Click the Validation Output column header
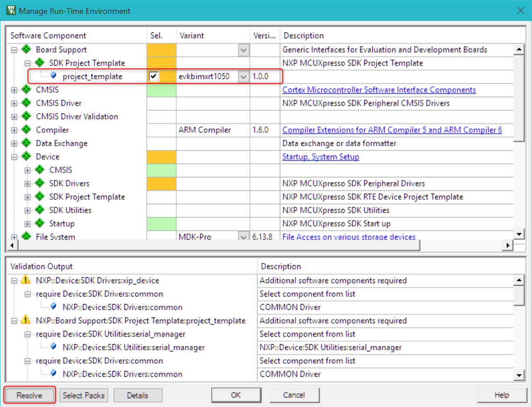The image size is (532, 407). [x=132, y=267]
